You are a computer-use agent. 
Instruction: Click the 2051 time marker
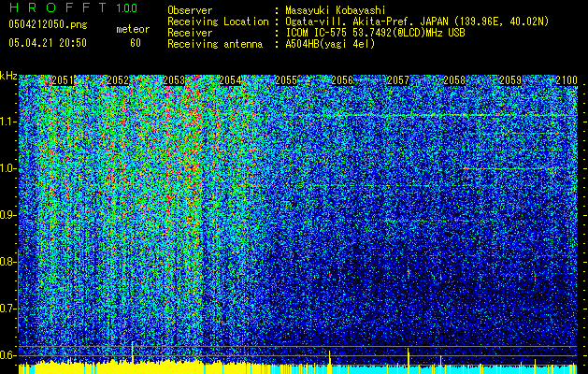pyautogui.click(x=63, y=80)
